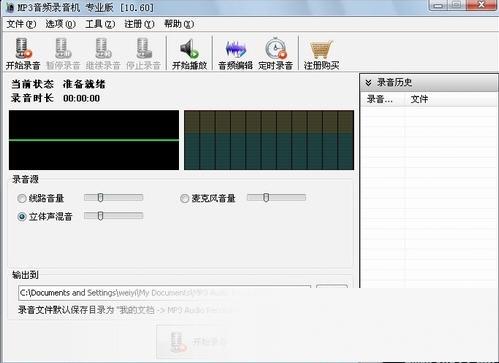
Task: Select the 麦克风音量 radio button
Action: 184,199
